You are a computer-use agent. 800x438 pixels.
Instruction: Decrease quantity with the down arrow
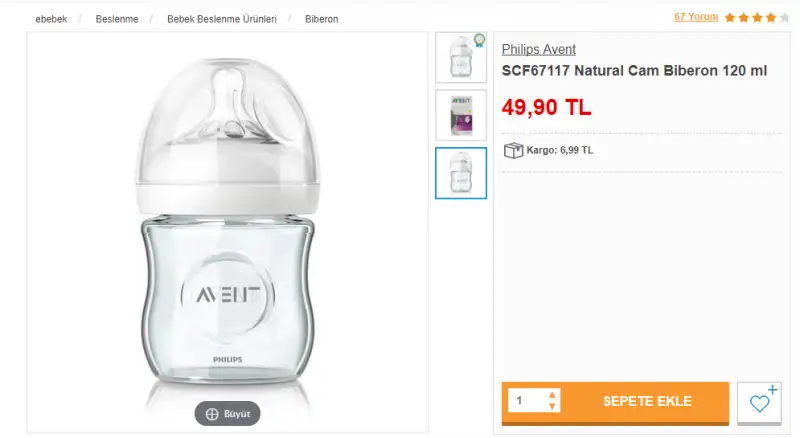tap(553, 407)
